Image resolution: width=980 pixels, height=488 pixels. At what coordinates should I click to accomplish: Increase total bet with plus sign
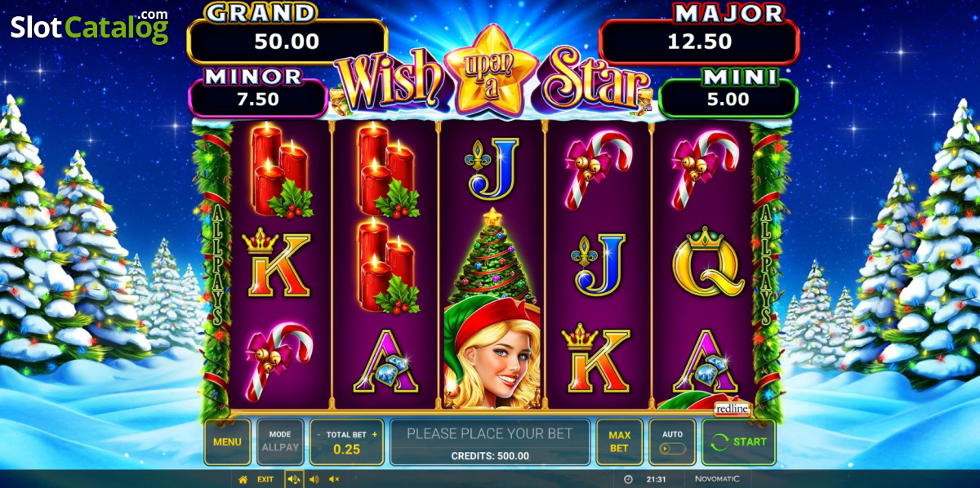pyautogui.click(x=375, y=434)
